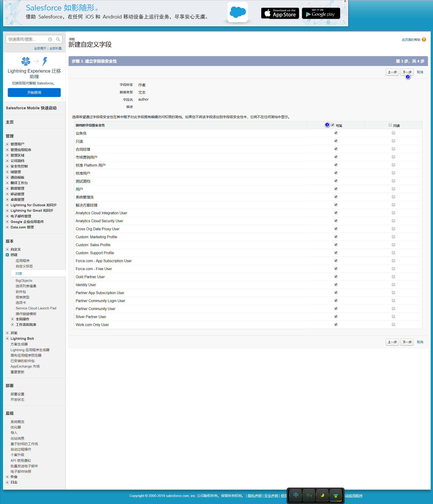Expand the 日志 tree node

point(7,482)
